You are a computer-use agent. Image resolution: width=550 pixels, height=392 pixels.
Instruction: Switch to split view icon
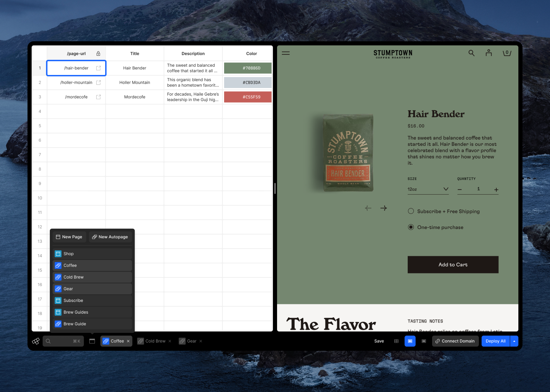(x=410, y=341)
